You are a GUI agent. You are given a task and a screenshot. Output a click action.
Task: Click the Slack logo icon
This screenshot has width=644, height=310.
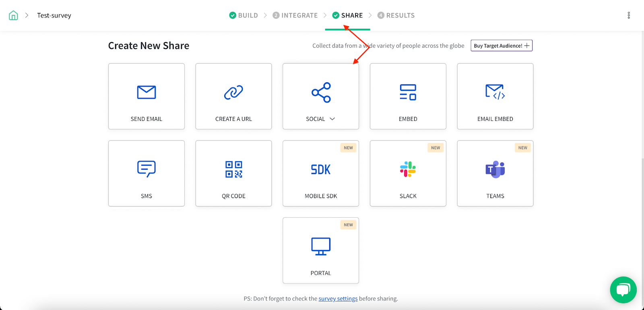point(408,169)
